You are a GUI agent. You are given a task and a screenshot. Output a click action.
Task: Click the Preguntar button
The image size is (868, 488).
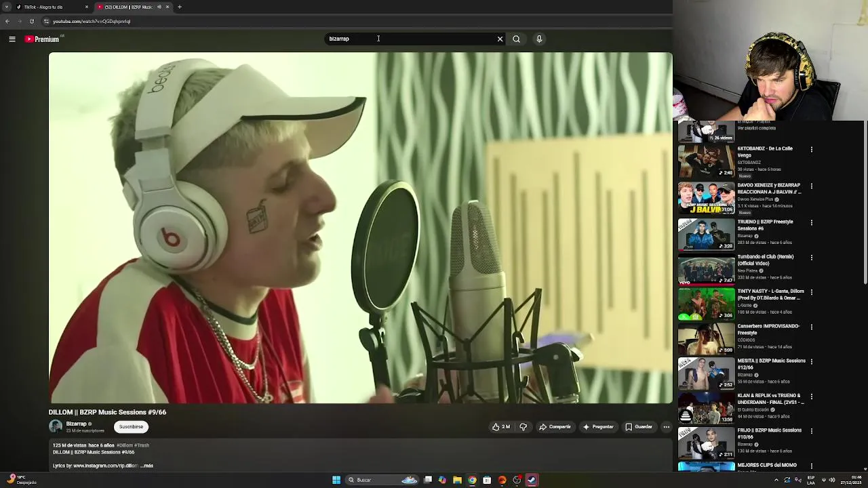coord(598,427)
